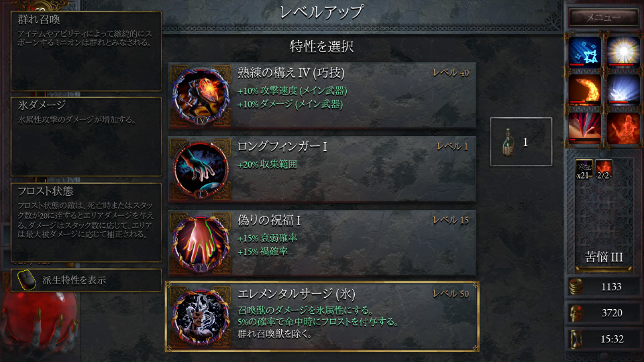Click the 偽りの祝福 I trait icon
644x362 pixels.
point(200,242)
